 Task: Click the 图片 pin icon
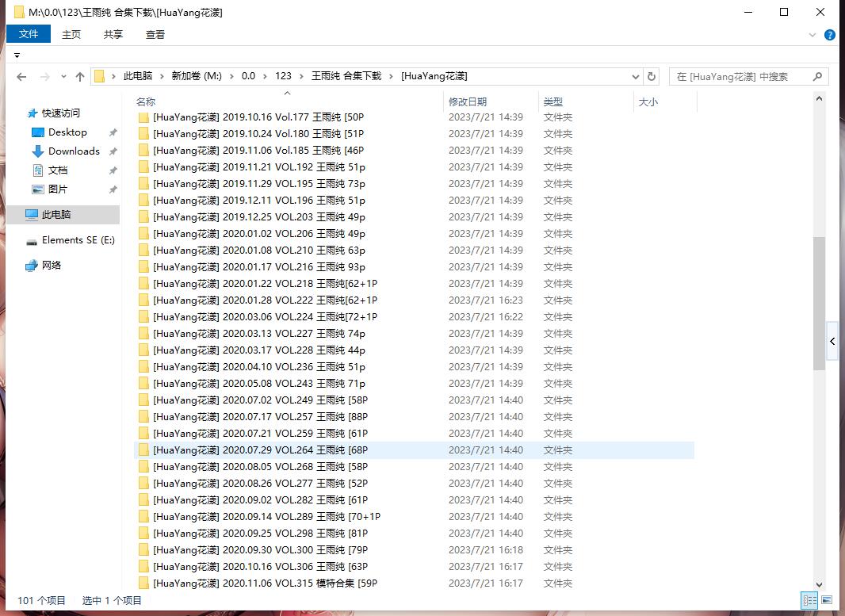point(113,189)
